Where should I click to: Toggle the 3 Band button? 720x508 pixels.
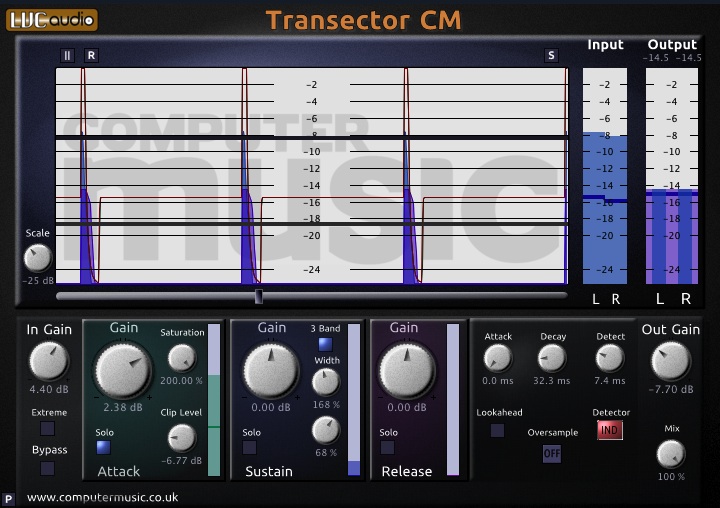click(325, 344)
